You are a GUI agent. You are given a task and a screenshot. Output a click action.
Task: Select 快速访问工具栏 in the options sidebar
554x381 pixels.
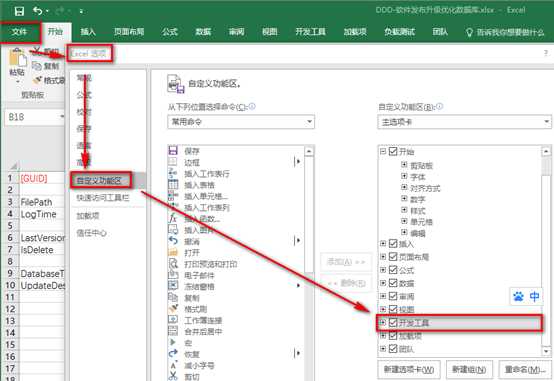point(103,198)
